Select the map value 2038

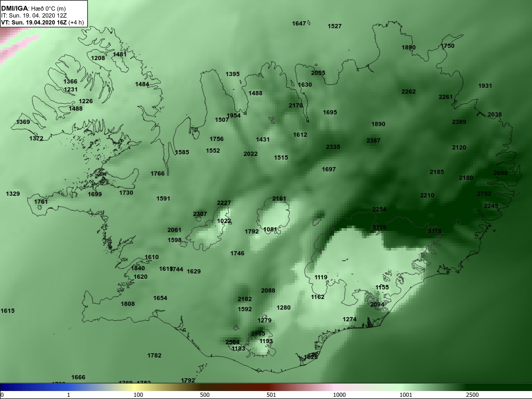click(x=494, y=115)
